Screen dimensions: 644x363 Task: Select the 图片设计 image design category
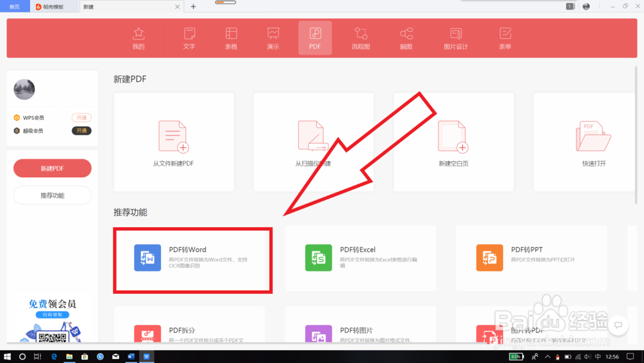pyautogui.click(x=456, y=38)
